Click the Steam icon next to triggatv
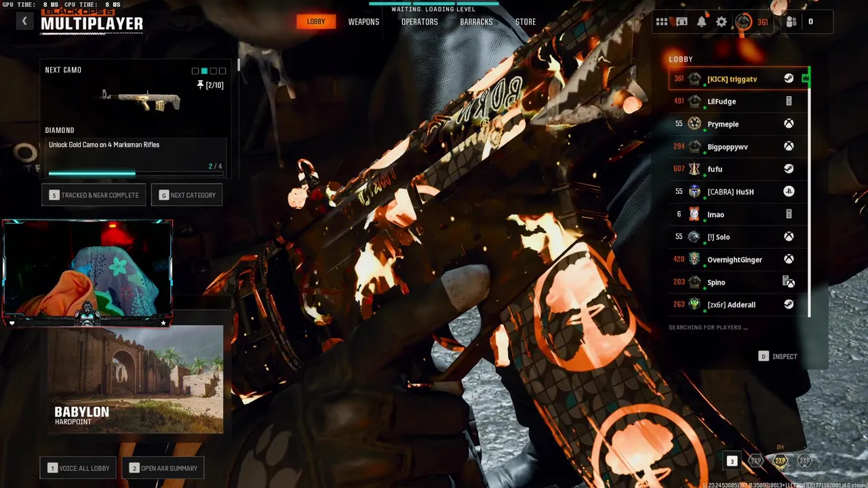Screen dimensions: 868x488 [789, 79]
